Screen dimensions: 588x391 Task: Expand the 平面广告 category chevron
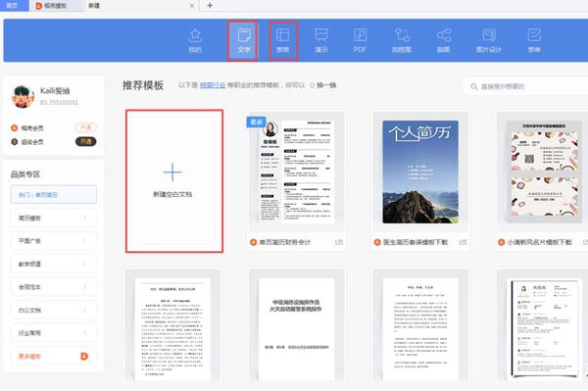tap(84, 241)
